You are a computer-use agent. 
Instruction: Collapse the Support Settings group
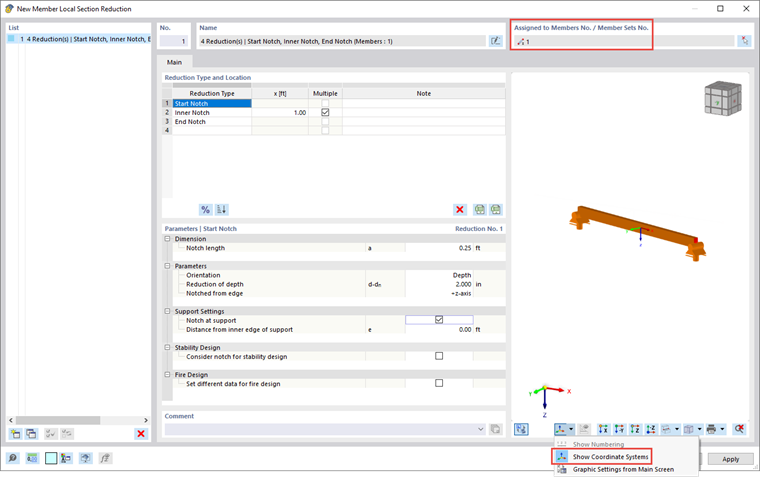tap(168, 311)
